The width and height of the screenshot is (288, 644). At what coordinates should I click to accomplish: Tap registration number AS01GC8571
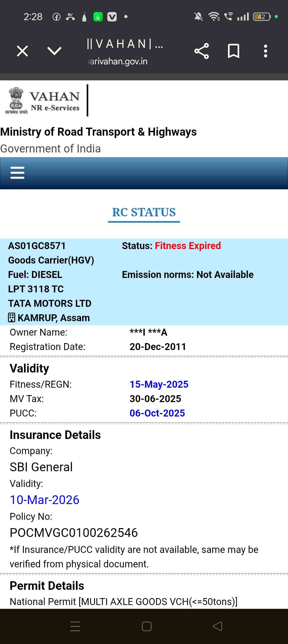pyautogui.click(x=37, y=246)
